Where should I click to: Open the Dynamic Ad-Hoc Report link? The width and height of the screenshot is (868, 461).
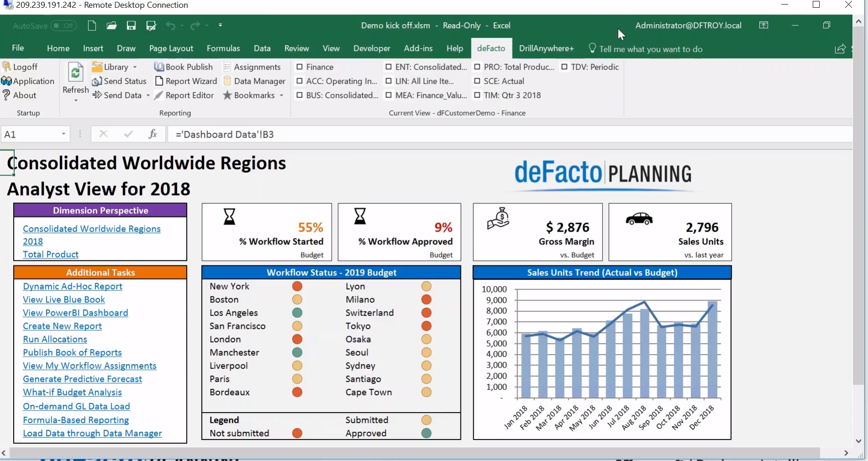tap(73, 286)
